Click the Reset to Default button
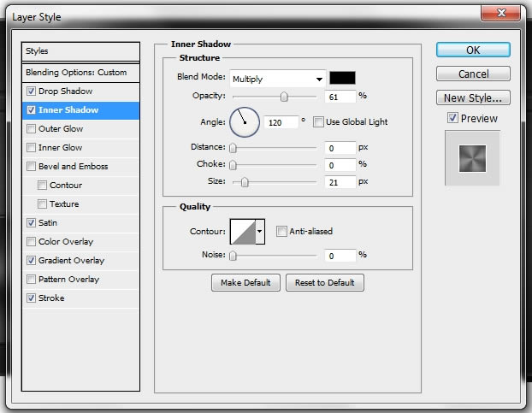 pos(325,282)
